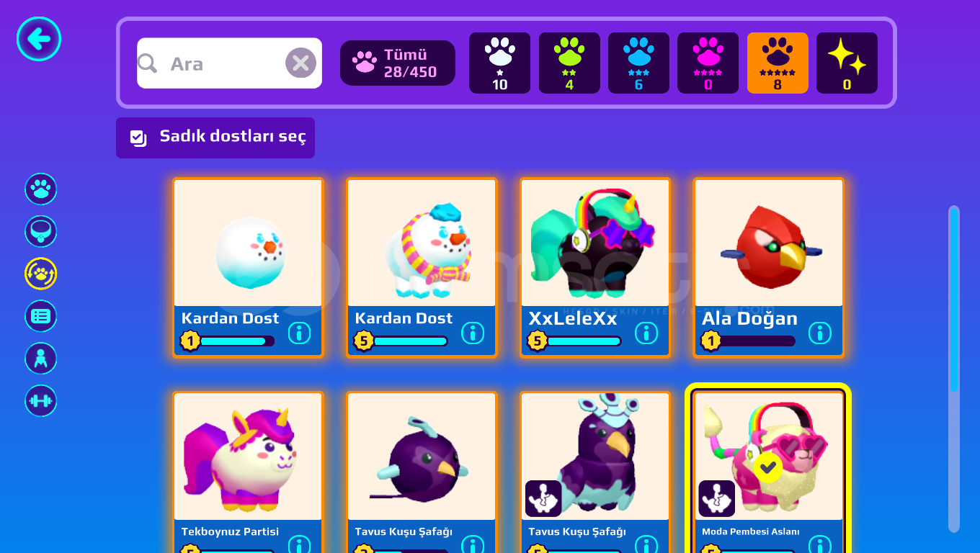Click the vertical scrollbar on the right

(954, 369)
